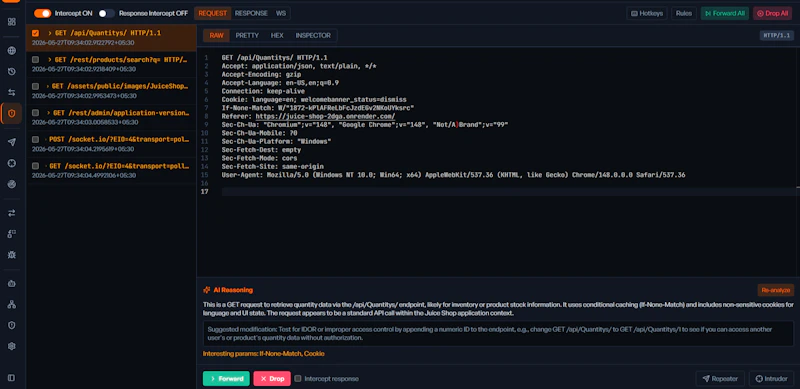
Task: Expand chevron of GET /api/Quantitys/ row
Action: [x=50, y=33]
